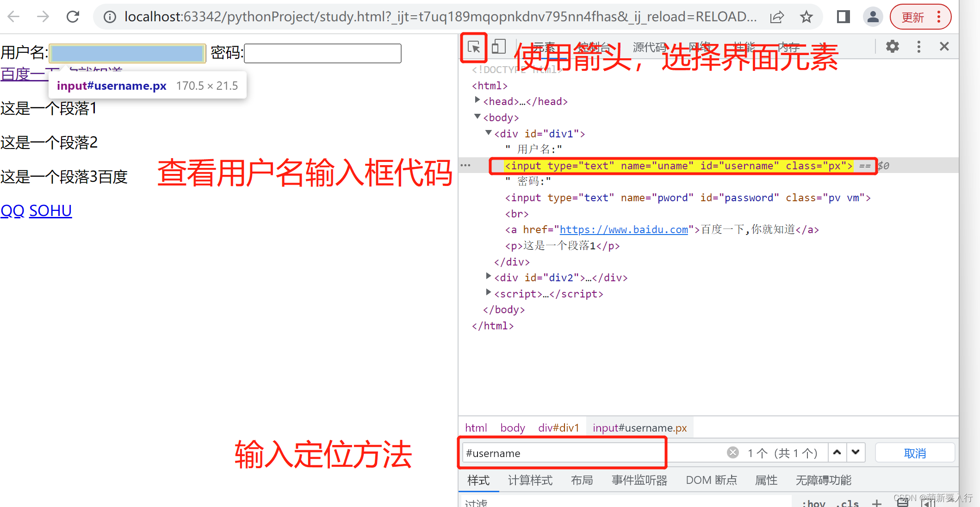Toggle the device toolbar icon
980x507 pixels.
(499, 47)
